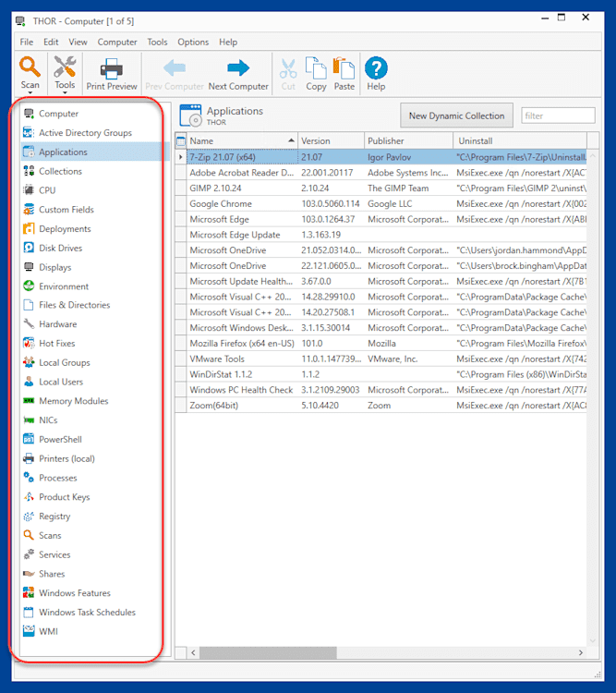Image resolution: width=616 pixels, height=693 pixels.
Task: Select Shares sidebar icon
Action: pos(29,574)
